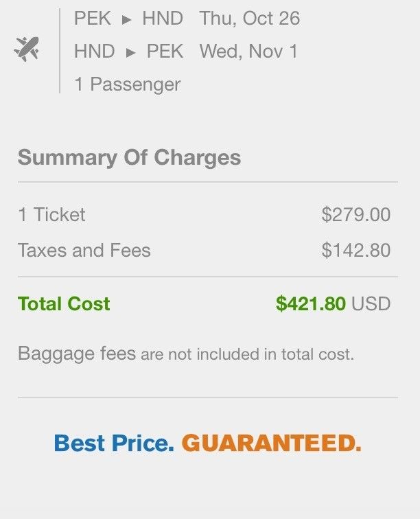Click the airplane icon beside the itinerary

point(27,49)
